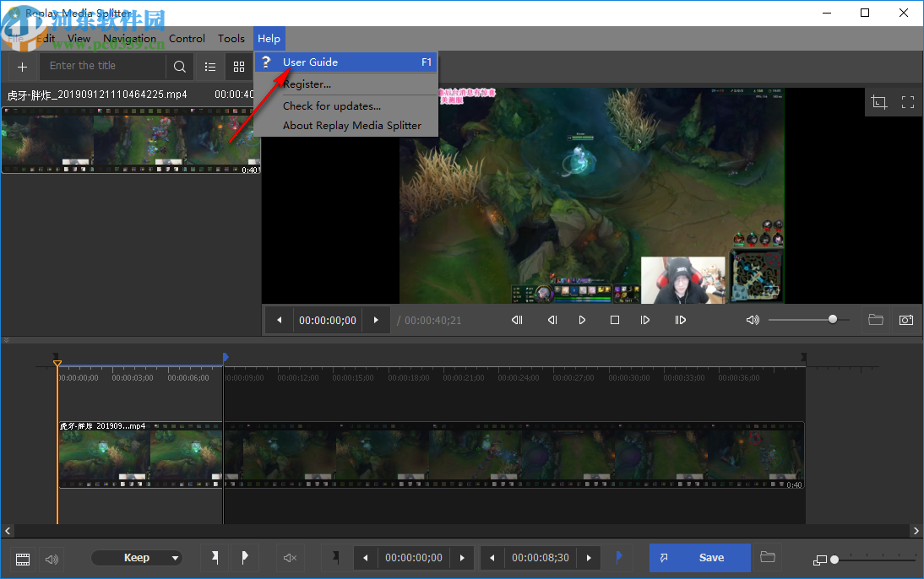
Task: Switch media list to list view
Action: (210, 66)
